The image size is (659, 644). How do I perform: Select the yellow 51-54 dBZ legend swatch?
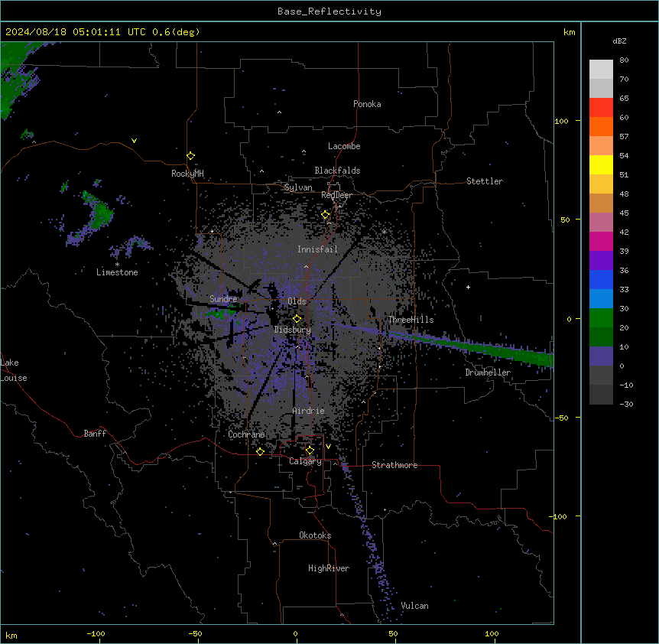coord(601,165)
